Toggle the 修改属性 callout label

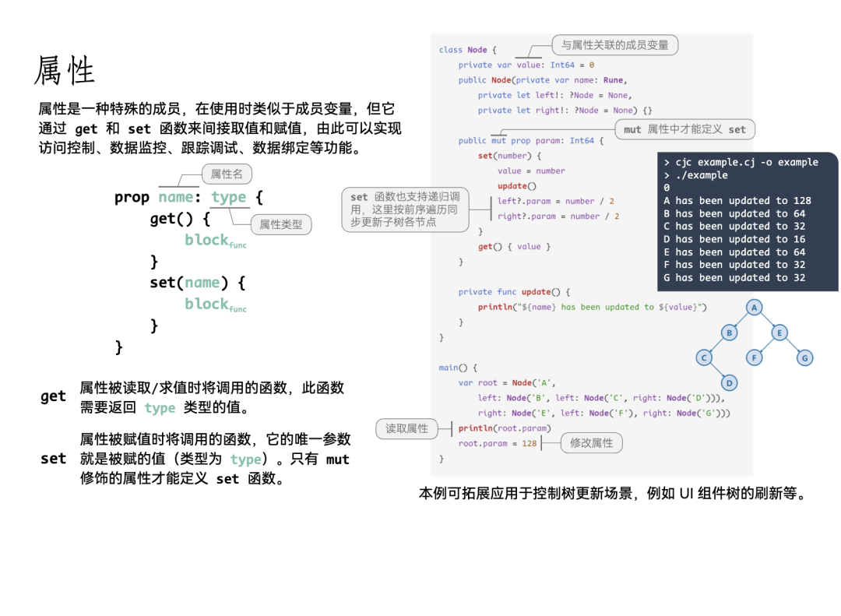(592, 442)
